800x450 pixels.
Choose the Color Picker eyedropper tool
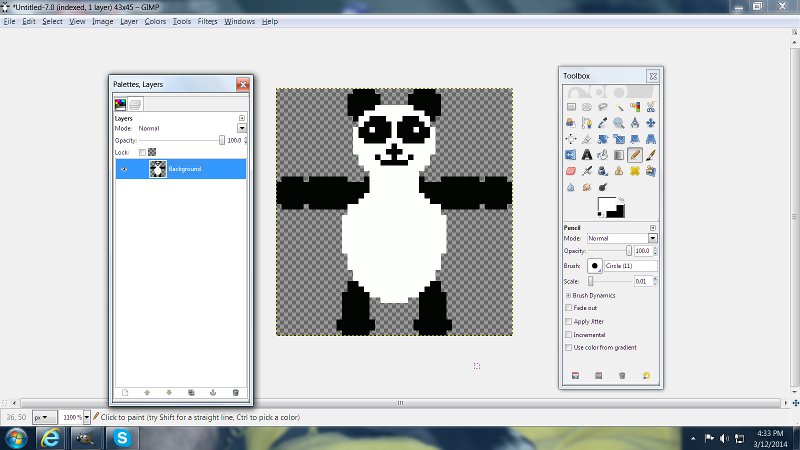(x=603, y=123)
